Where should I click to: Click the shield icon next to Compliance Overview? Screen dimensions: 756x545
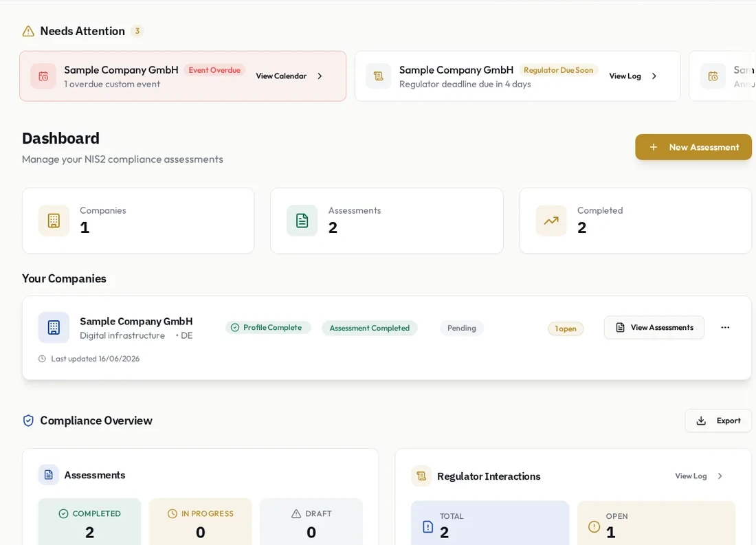(28, 421)
